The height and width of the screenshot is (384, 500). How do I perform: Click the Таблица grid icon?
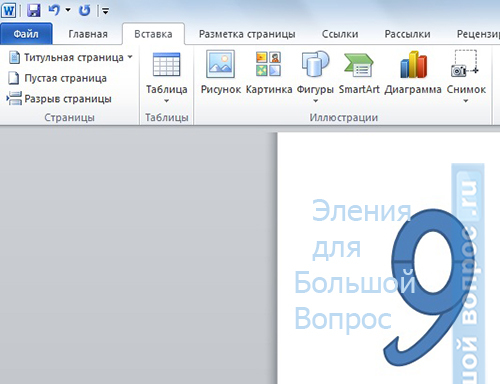[166, 64]
